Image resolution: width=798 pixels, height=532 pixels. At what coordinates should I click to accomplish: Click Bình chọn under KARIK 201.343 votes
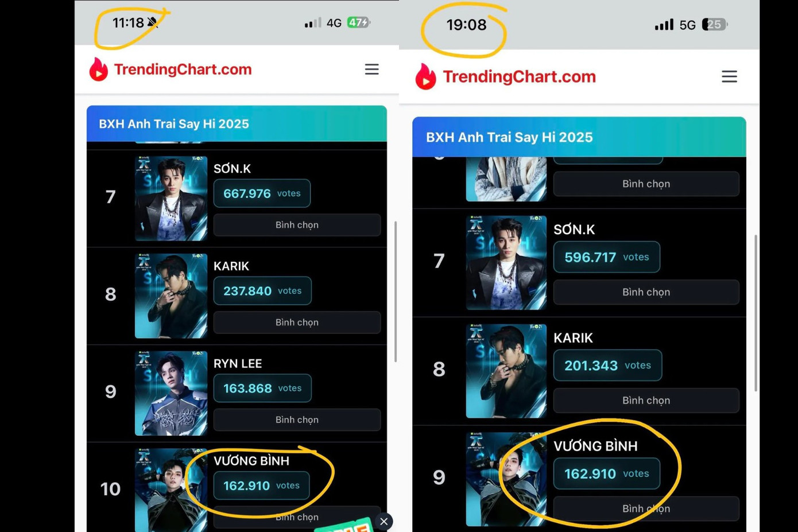[x=646, y=401]
